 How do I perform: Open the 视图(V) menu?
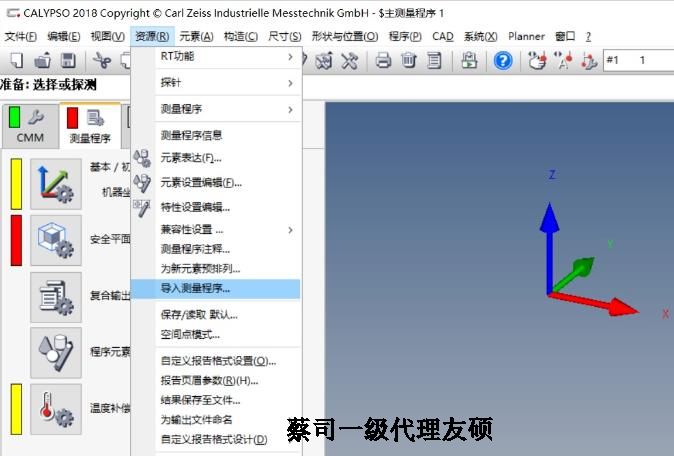tap(107, 37)
